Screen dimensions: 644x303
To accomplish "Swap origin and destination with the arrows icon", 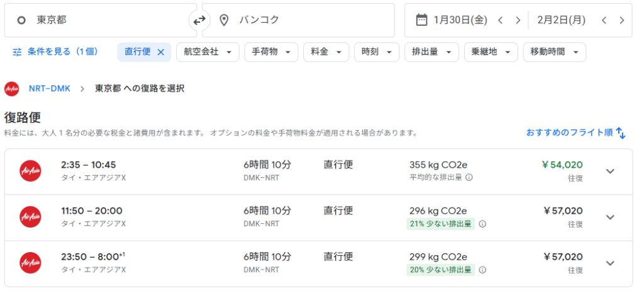I will click(x=199, y=20).
